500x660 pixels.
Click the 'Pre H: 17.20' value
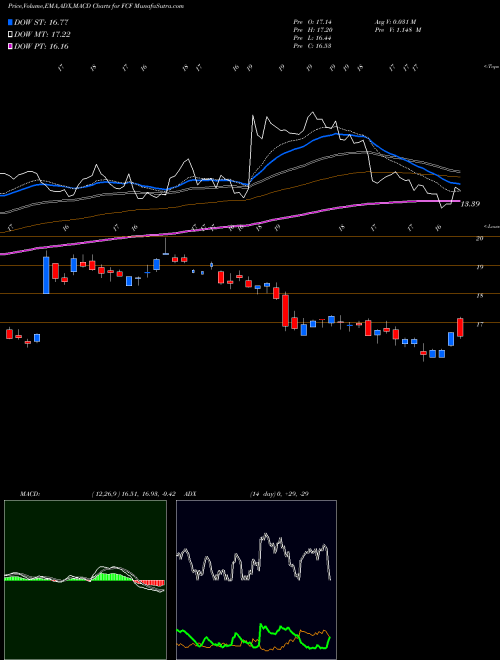click(313, 30)
